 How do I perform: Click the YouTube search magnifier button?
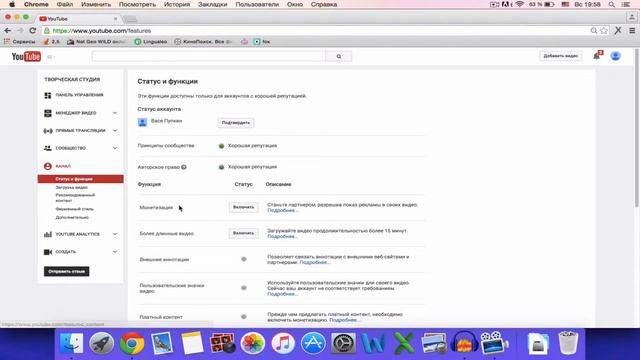[338, 56]
